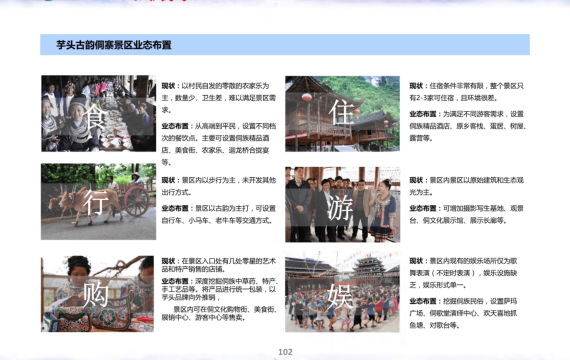Click text 景区内景区以原始建筑和生态观
Viewport: 570px width, 360px height.
pos(477,180)
